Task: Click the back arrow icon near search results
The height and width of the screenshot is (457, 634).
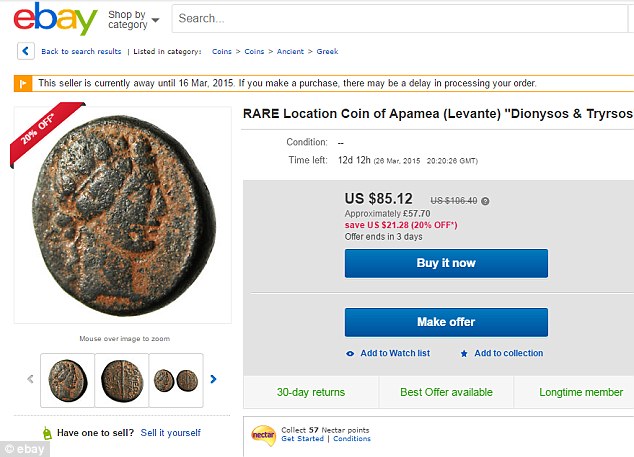Action: (x=25, y=51)
